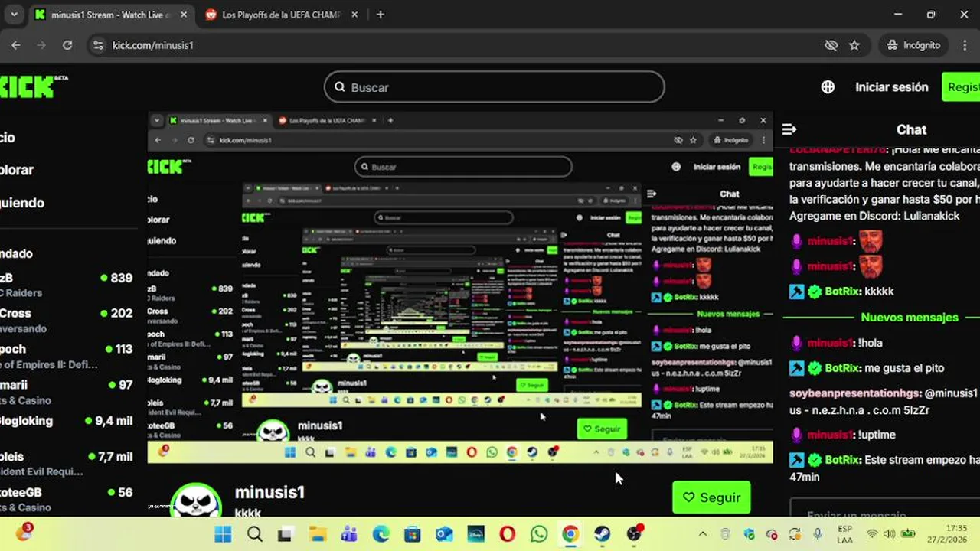Click the verified badge beside 'kkkkk'
The width and height of the screenshot is (980, 551).
click(815, 291)
